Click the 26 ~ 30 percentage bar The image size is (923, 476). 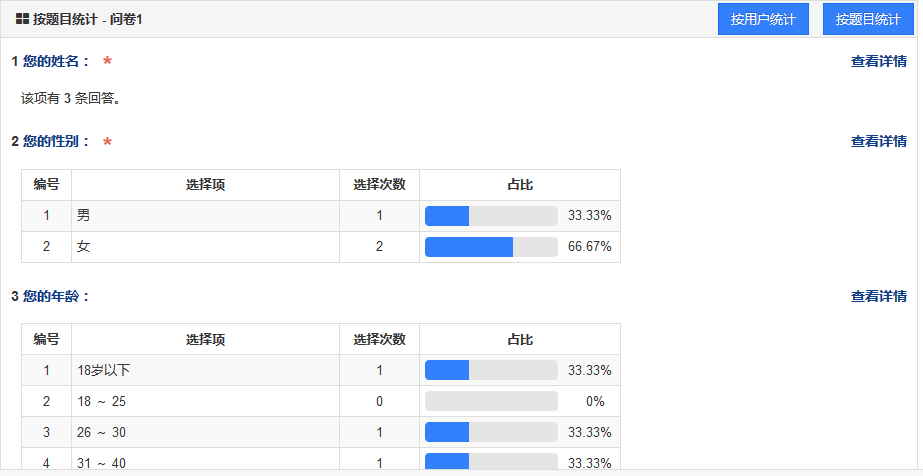tap(491, 432)
